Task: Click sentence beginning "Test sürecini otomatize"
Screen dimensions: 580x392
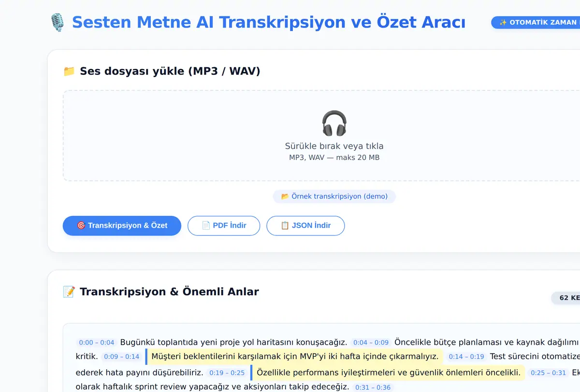Action: pos(535,357)
